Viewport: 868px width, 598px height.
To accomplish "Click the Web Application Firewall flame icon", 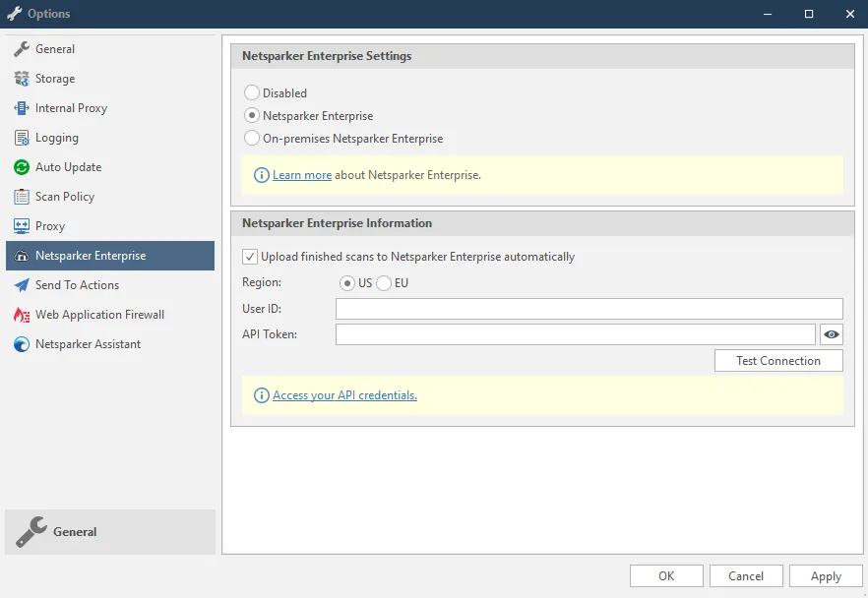I will tap(22, 315).
